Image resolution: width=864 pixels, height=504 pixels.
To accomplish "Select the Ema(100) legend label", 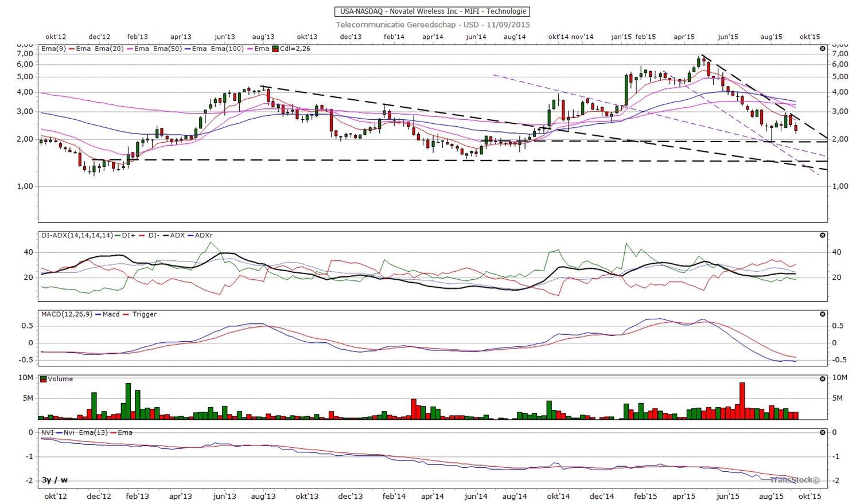I will [227, 49].
